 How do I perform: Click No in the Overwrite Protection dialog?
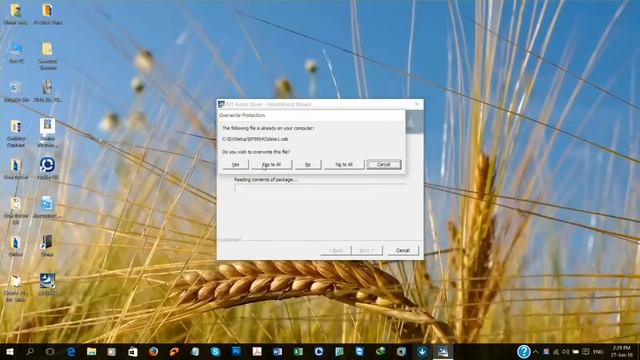308,164
